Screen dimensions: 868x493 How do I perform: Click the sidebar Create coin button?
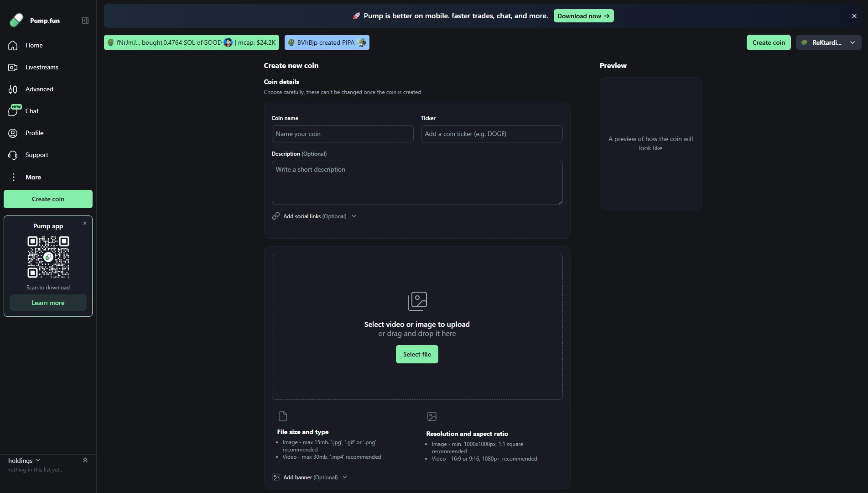pos(48,199)
